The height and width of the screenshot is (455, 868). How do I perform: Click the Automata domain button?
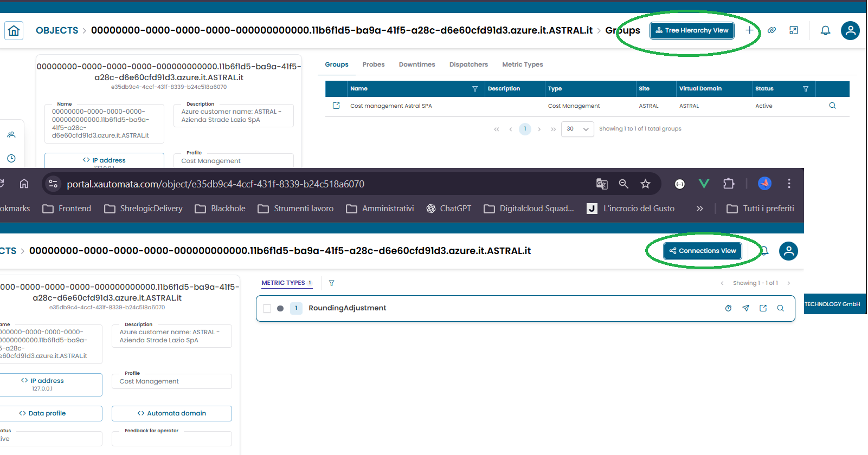(172, 413)
